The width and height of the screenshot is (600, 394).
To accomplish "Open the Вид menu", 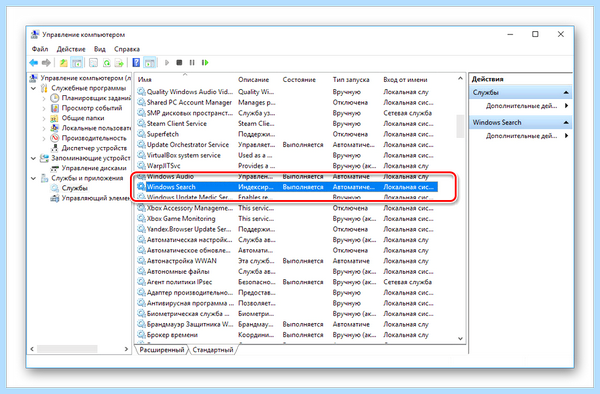I will coord(99,49).
